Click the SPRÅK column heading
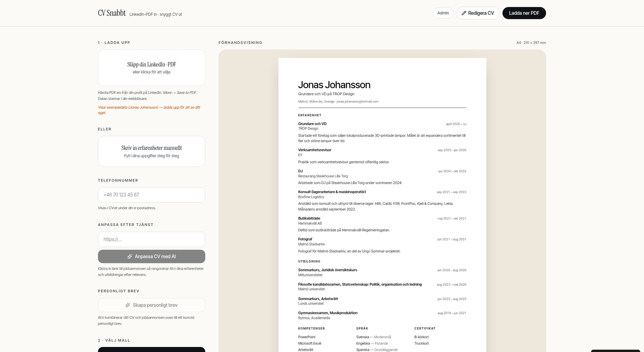644x352 pixels. (362, 329)
